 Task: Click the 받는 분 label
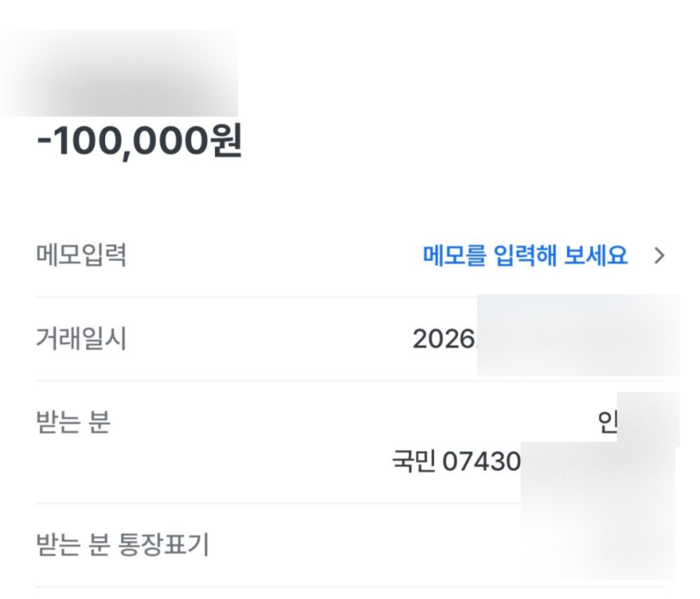pos(73,422)
